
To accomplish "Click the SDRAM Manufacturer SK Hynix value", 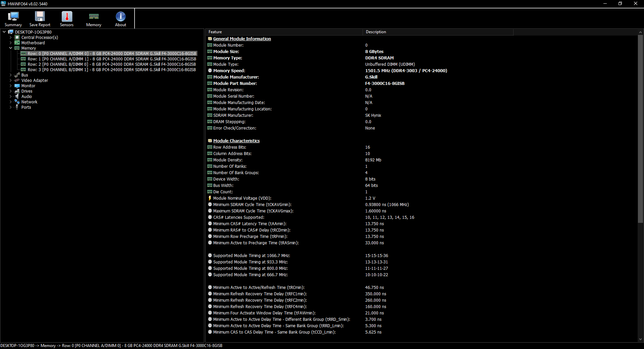I will [373, 115].
